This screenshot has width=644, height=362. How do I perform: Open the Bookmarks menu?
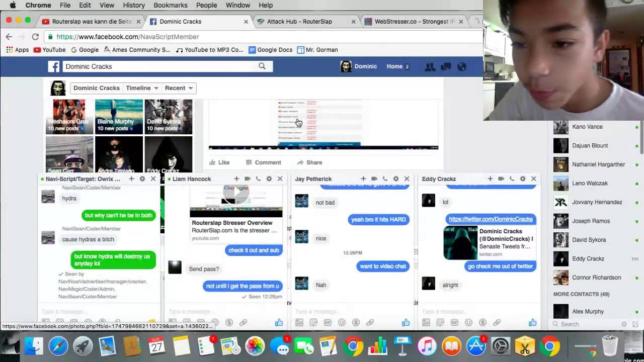coord(170,5)
